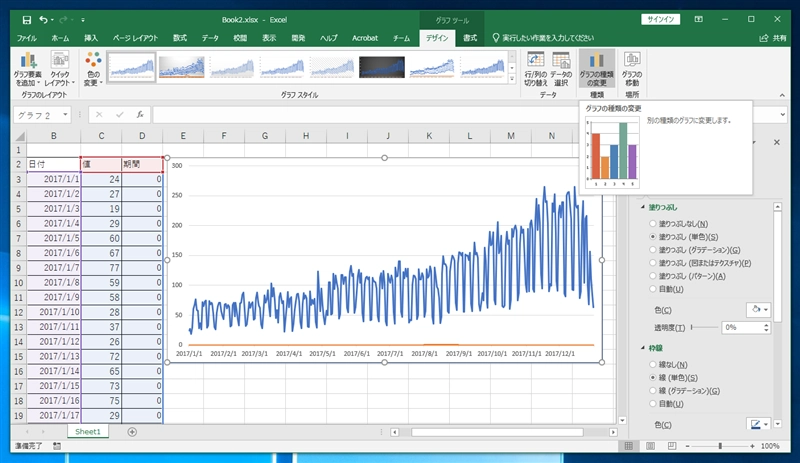Screen dimensions: 800x463
Task: Open the File (ファイル) tab
Action: tap(27, 38)
